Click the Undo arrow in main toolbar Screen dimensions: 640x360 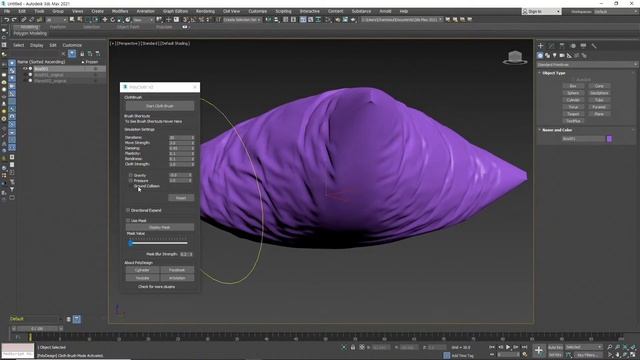point(7,20)
